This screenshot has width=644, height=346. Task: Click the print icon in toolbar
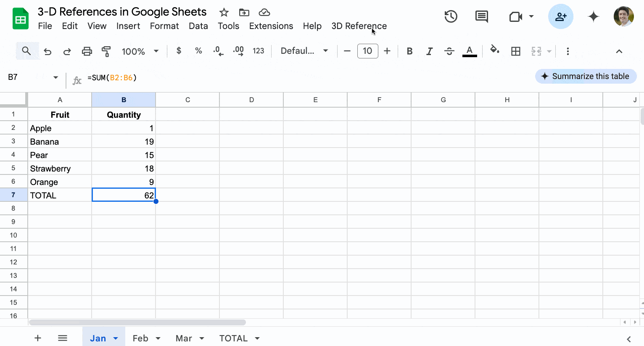pos(87,51)
